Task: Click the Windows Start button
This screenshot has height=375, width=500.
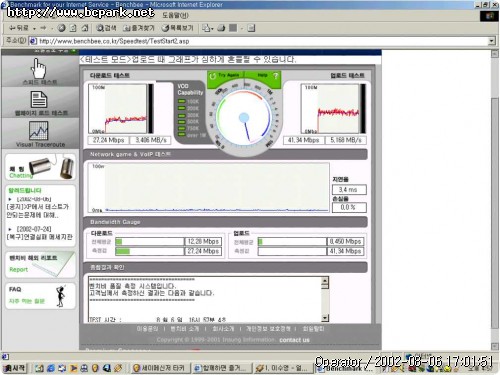Action: [x=14, y=368]
